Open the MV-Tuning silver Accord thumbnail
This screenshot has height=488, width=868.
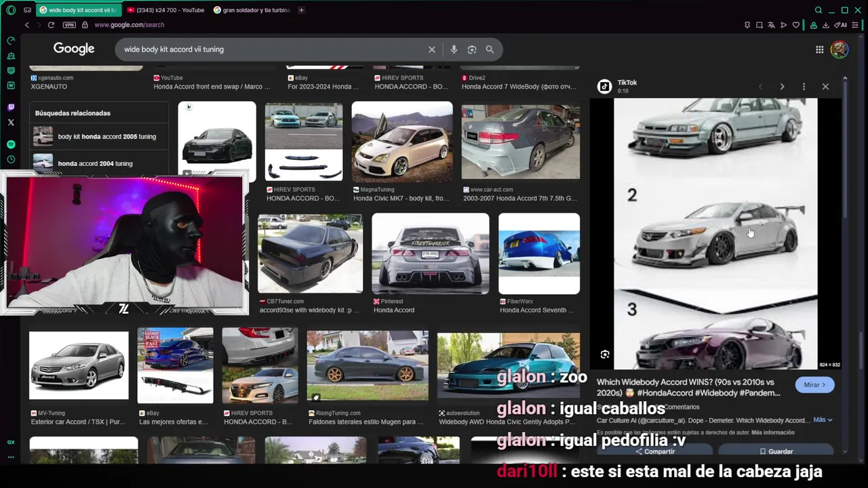point(79,365)
